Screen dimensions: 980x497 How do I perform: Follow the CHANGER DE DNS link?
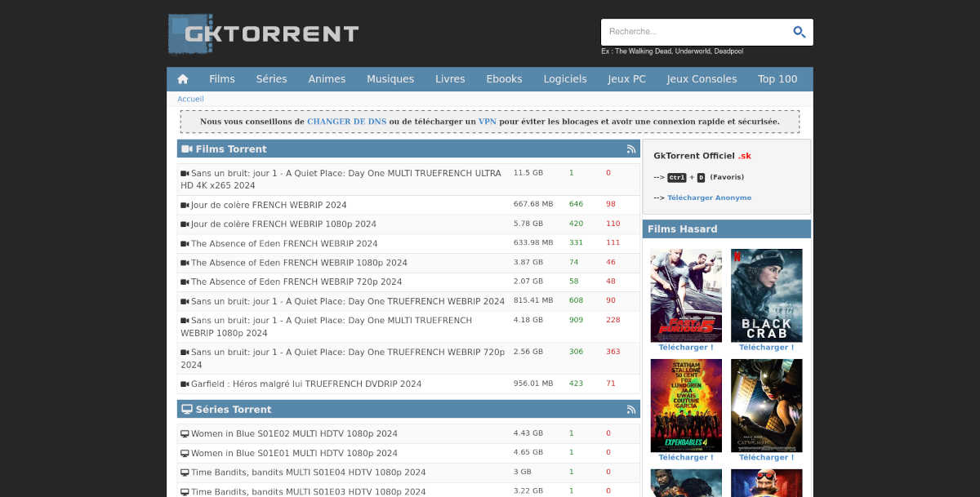point(347,122)
